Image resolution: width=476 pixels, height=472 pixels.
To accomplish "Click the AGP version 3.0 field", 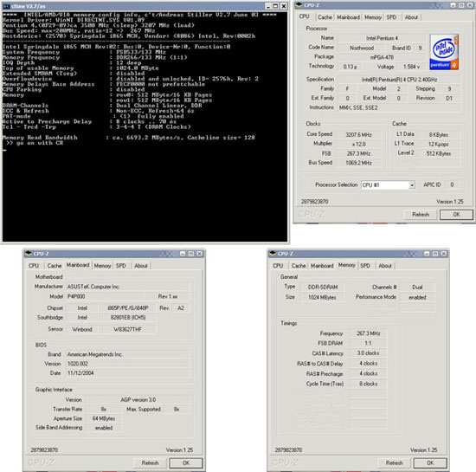I will (138, 400).
